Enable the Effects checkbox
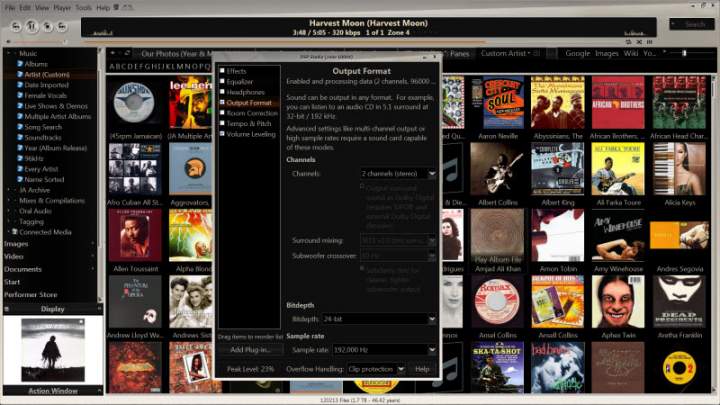Image resolution: width=720 pixels, height=405 pixels. coord(222,71)
